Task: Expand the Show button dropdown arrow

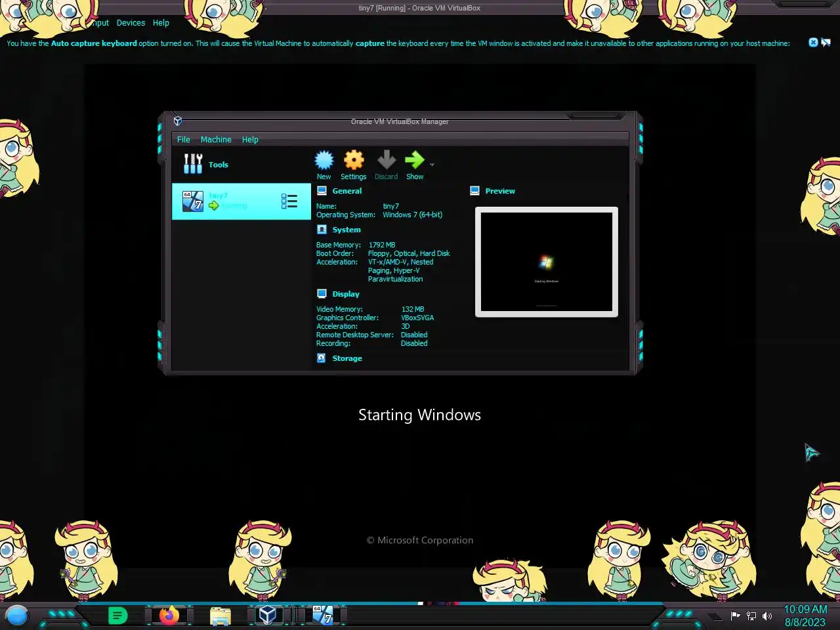Action: point(432,164)
